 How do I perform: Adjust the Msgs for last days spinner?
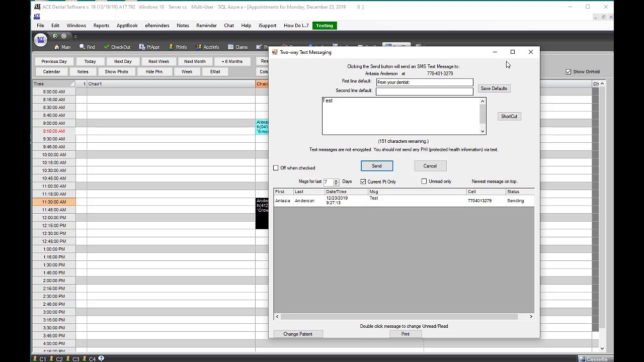pos(336,182)
